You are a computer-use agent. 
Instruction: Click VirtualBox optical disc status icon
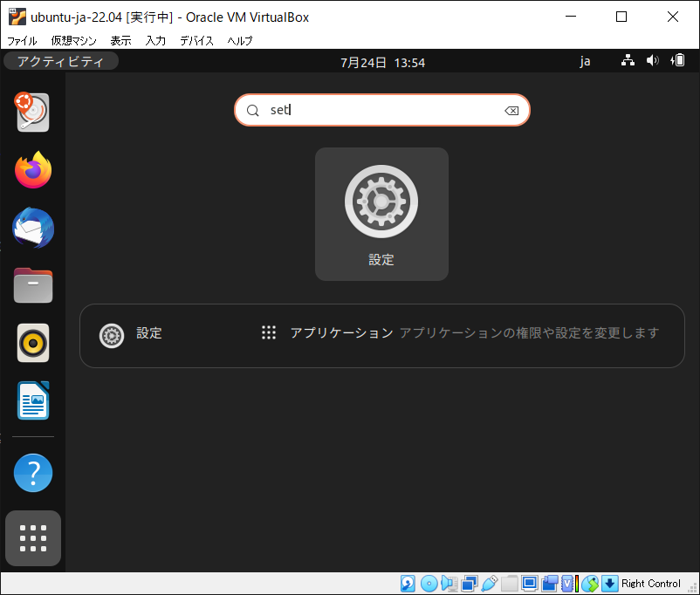[429, 584]
